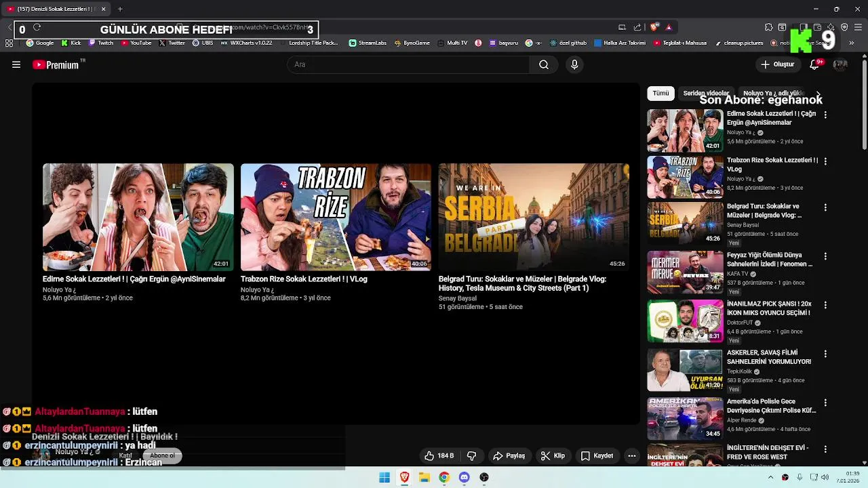Open Amerika'da Polisle Gece sidebar thumbnail
The image size is (868, 488).
point(685,418)
